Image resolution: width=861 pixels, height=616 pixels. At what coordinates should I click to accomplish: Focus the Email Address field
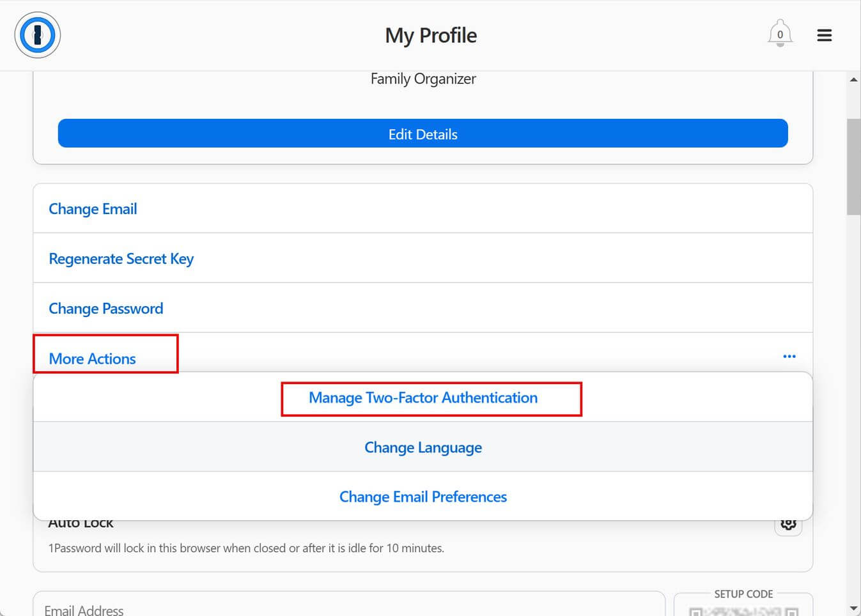349,604
